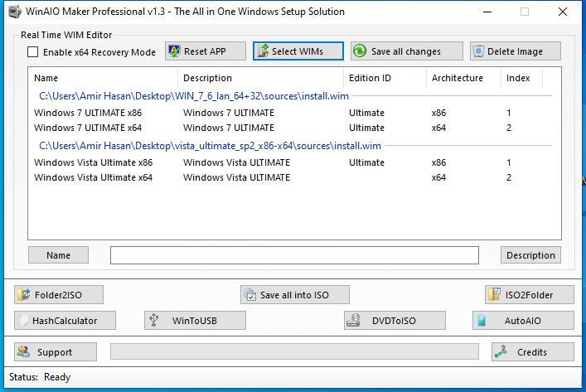Click the Status: Ready text
The height and width of the screenshot is (392, 586).
(40, 377)
